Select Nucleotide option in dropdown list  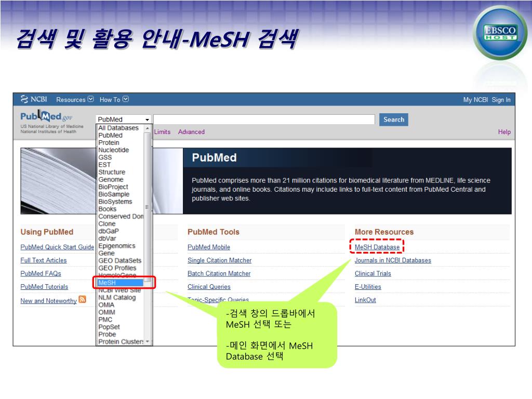(113, 150)
